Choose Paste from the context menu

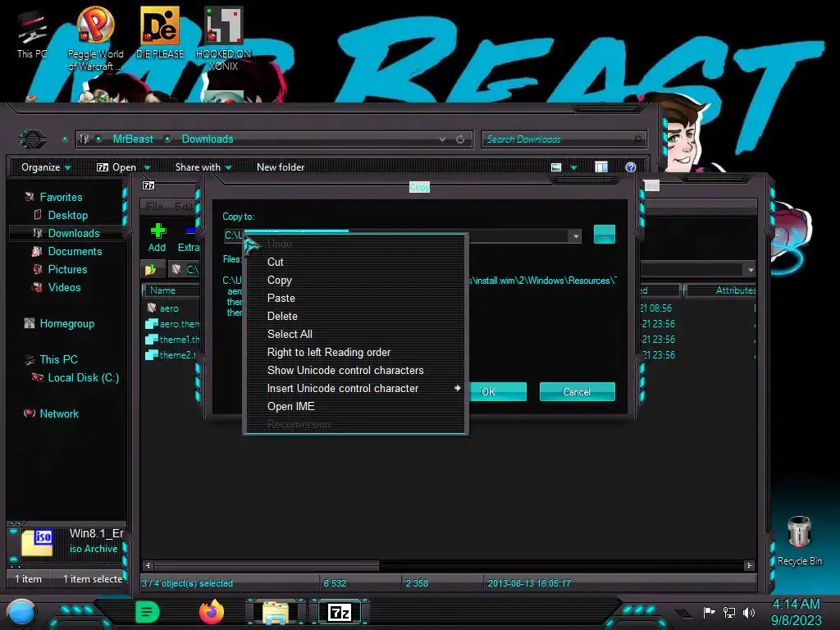tap(354, 298)
